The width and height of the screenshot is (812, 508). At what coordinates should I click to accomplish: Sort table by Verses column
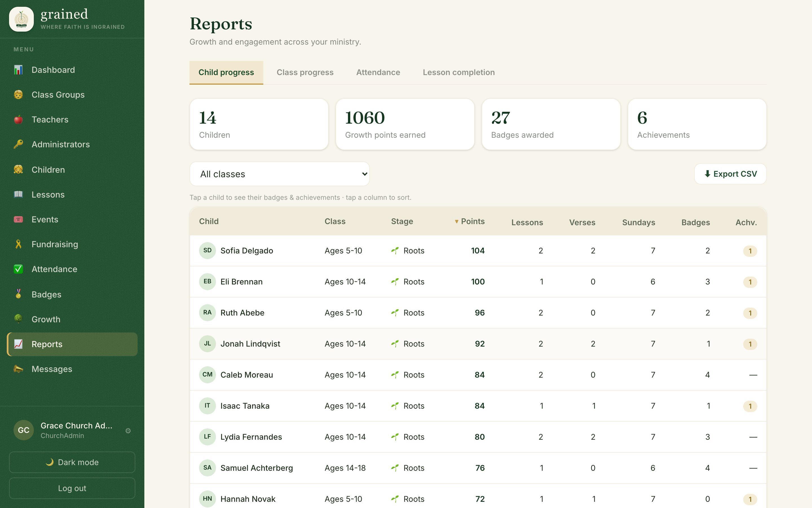click(x=582, y=222)
